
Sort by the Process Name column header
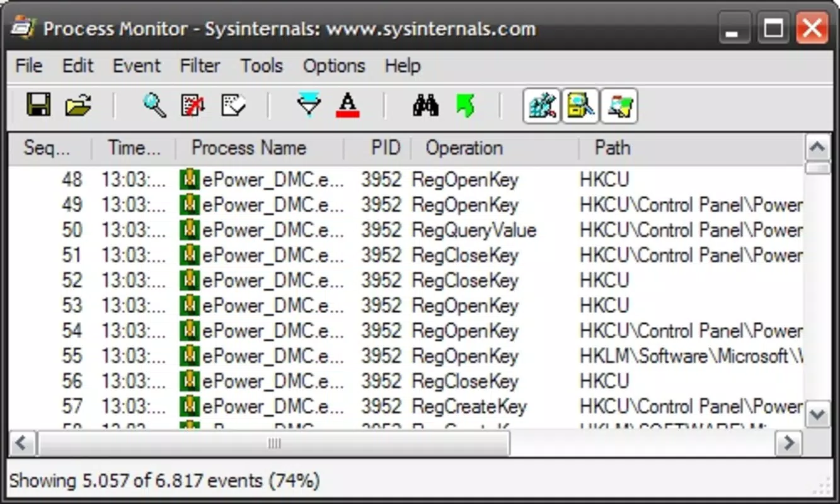point(260,148)
